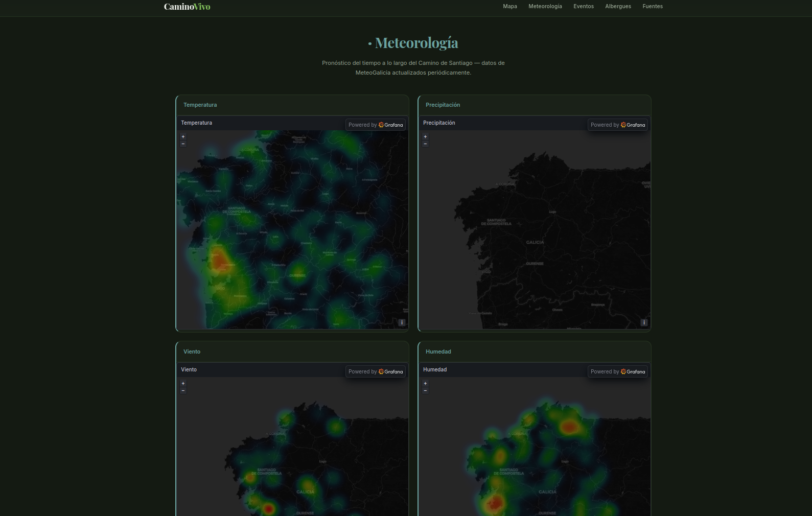Zoom out on the Humedad map

pos(425,390)
